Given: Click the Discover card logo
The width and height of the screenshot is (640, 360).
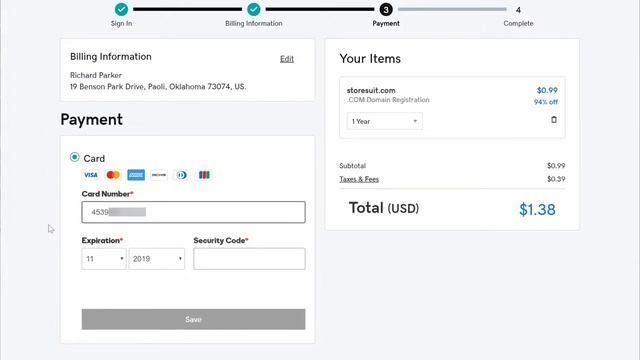Looking at the screenshot, I should (x=159, y=175).
